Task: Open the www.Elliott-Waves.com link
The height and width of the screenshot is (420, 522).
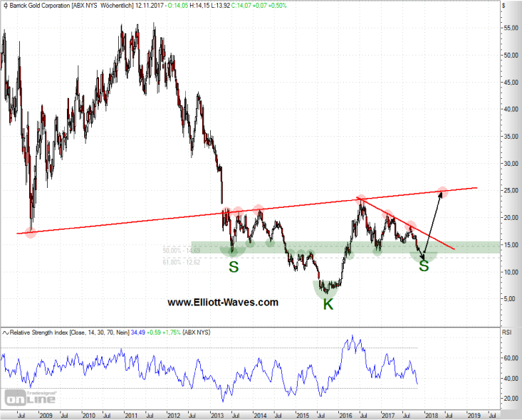Action: pyautogui.click(x=223, y=302)
